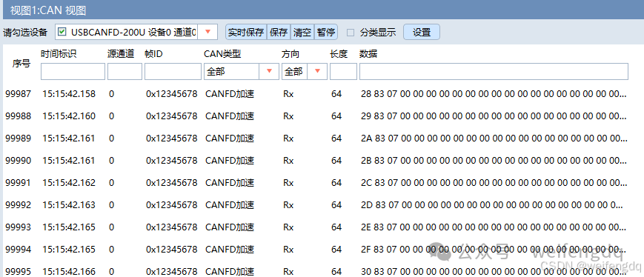This screenshot has height=277, width=644.
Task: Click timestamp 15:15:42.166
Action: [x=69, y=271]
